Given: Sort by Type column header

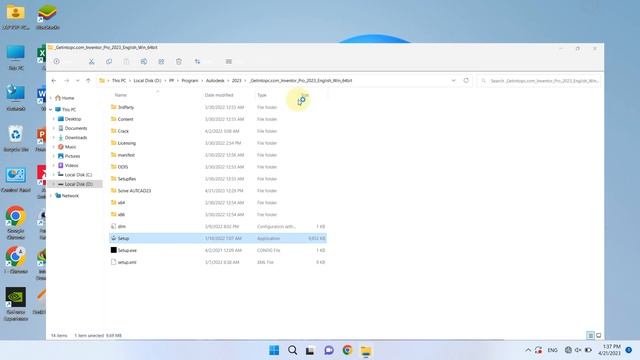Looking at the screenshot, I should (262, 95).
